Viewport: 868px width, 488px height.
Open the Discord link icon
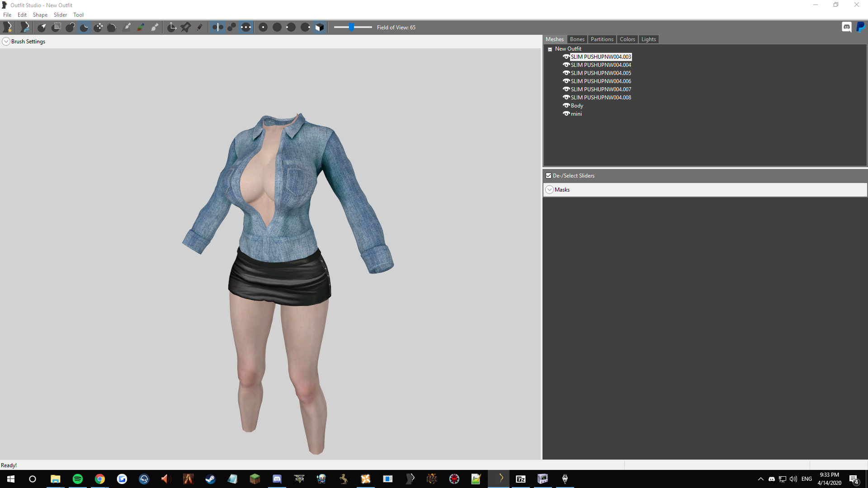coord(846,27)
